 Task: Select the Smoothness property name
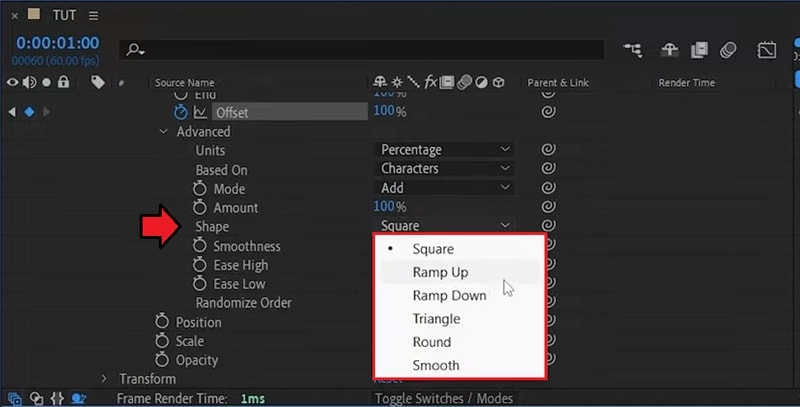tap(247, 246)
